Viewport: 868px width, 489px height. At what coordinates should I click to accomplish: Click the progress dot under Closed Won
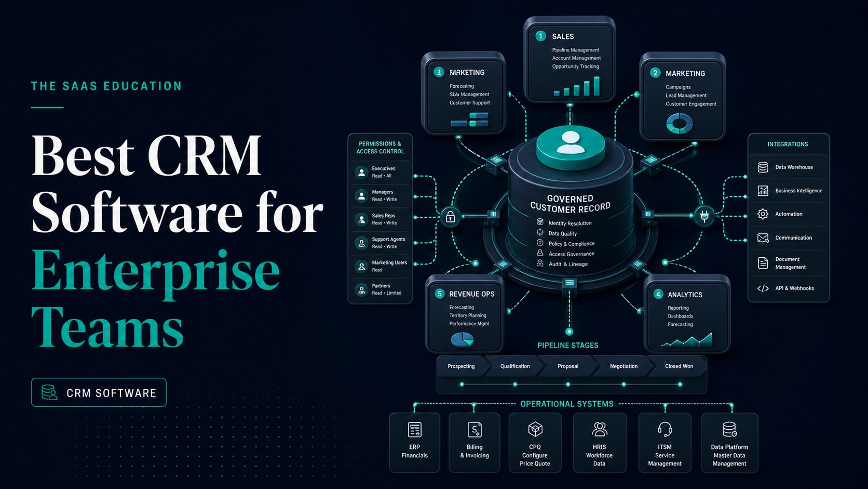click(x=680, y=385)
